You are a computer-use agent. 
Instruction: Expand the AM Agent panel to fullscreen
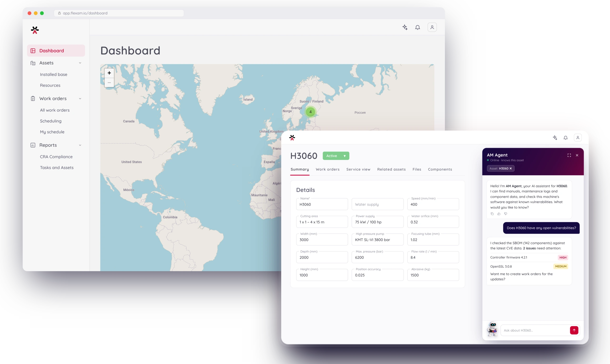click(569, 155)
